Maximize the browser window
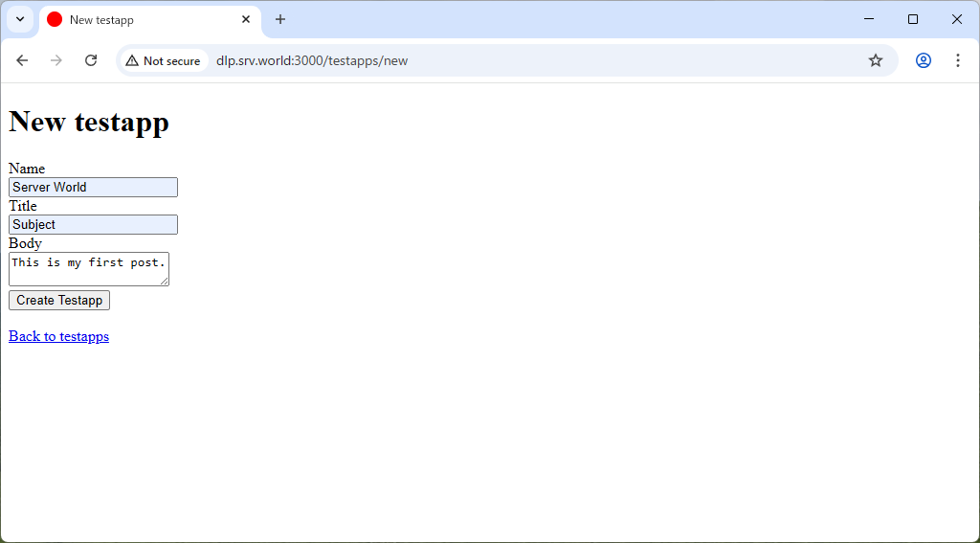980x543 pixels. (912, 19)
